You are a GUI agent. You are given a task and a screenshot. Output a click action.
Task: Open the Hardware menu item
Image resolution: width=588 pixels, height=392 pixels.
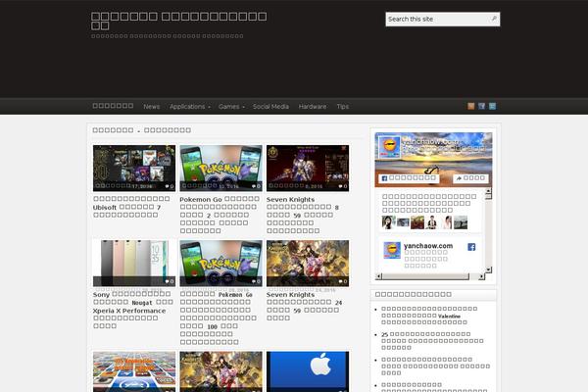313,107
